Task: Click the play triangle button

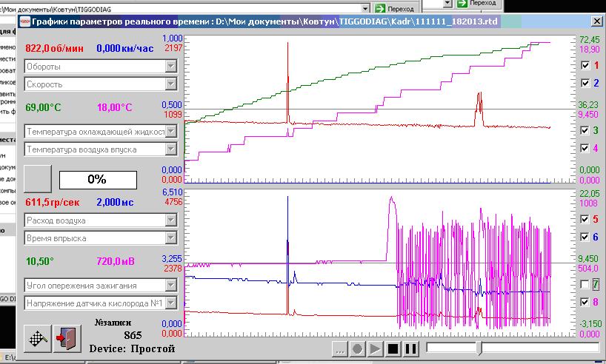Action: 376,350
